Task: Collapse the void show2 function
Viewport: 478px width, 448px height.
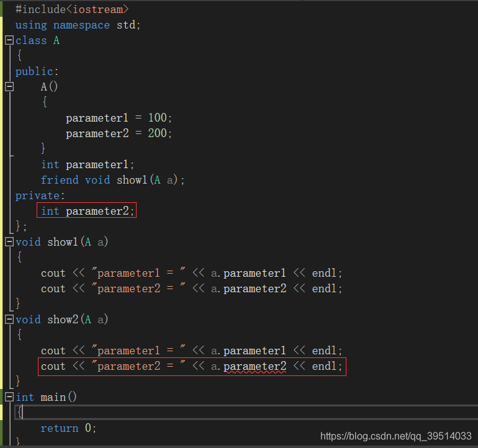Action: (x=9, y=320)
